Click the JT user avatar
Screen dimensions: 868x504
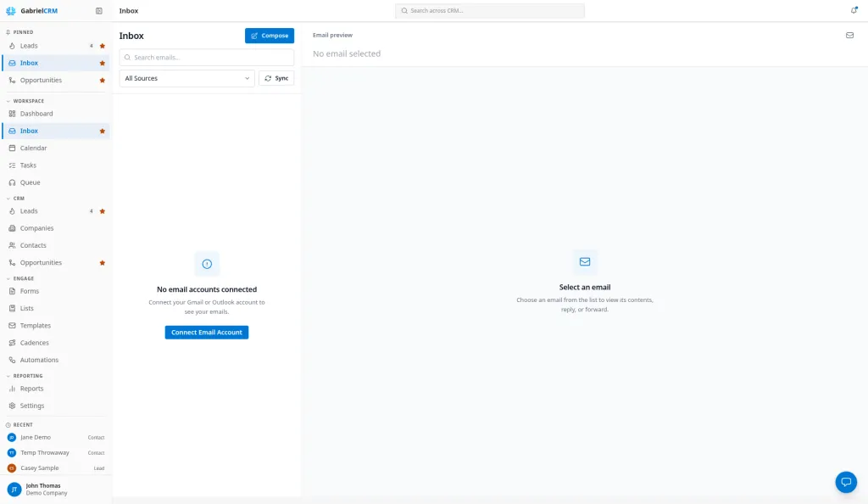14,490
